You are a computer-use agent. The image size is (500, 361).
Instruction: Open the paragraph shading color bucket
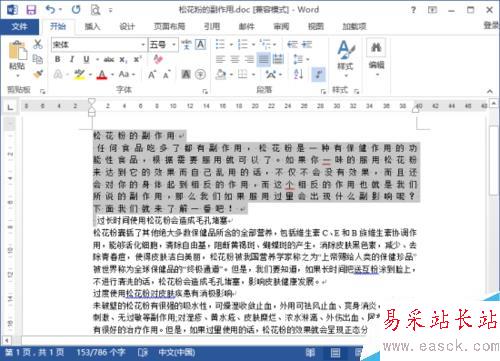click(221, 74)
